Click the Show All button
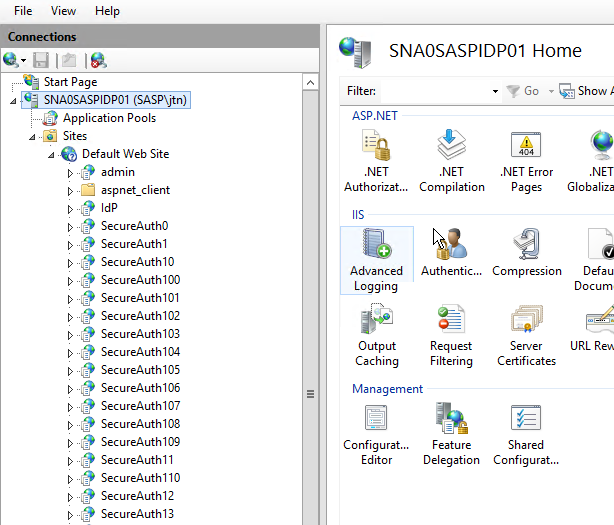This screenshot has width=614, height=525. [x=586, y=91]
